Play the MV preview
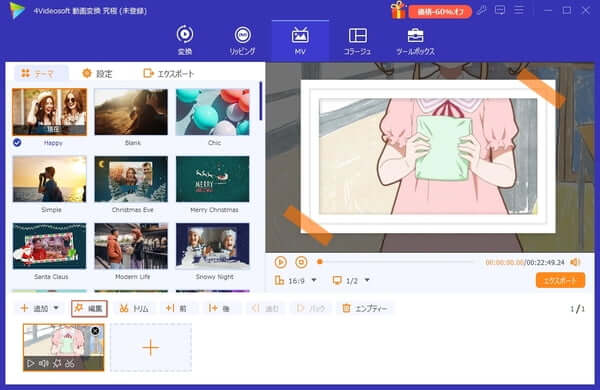The height and width of the screenshot is (390, 600). (280, 262)
